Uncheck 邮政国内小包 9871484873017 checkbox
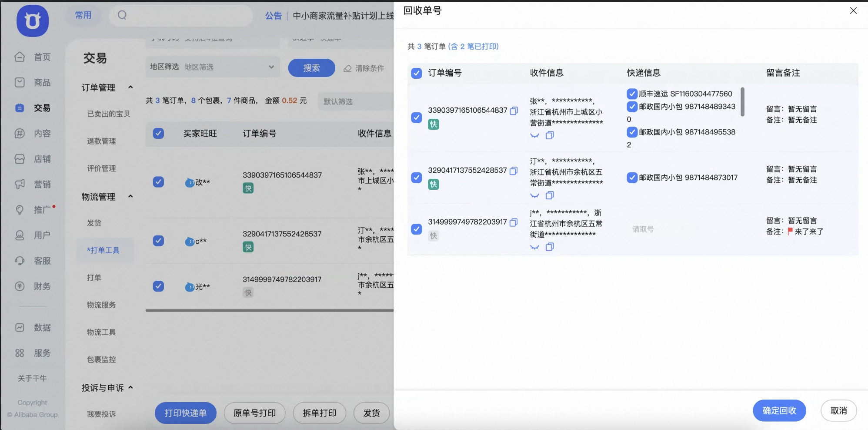Screen dimensions: 868x430 [x=632, y=178]
